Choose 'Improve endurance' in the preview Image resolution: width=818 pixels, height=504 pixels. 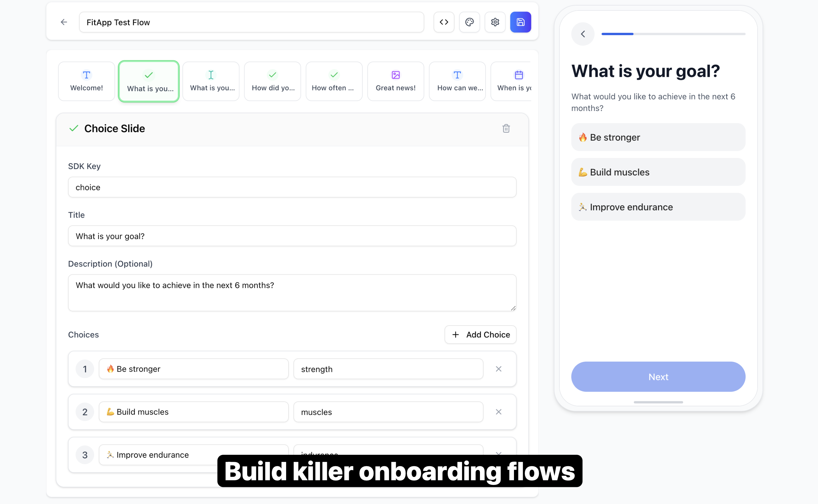pos(658,207)
